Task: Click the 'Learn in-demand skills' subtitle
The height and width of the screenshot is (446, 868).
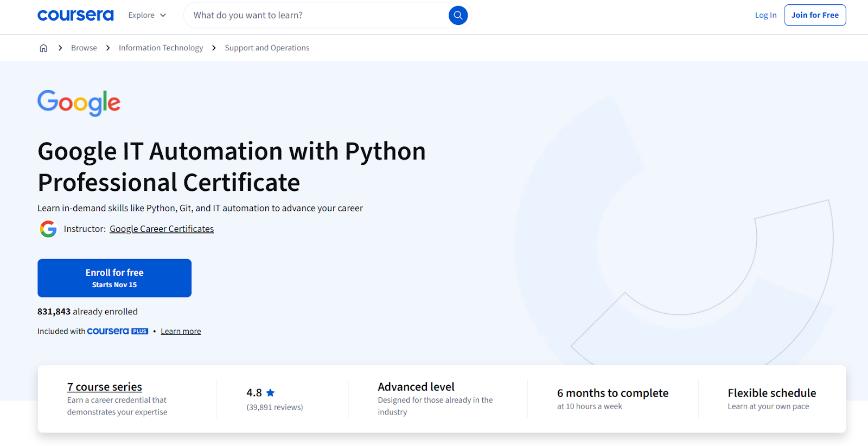Action: (x=200, y=208)
